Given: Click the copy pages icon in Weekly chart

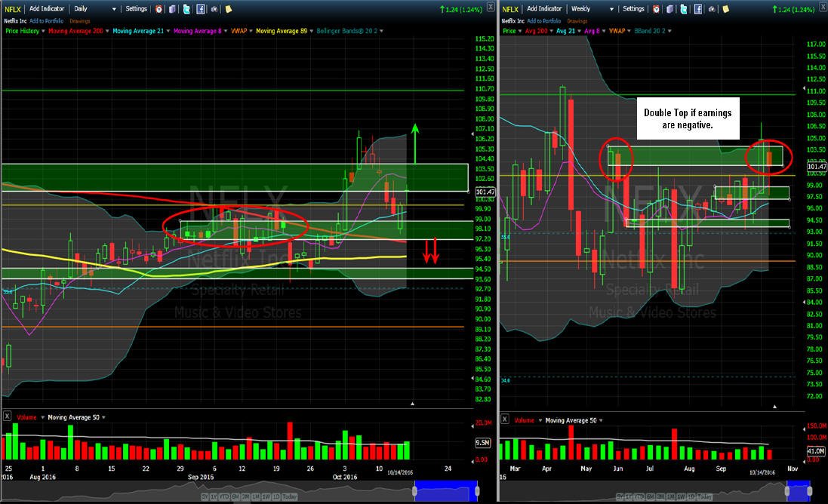Looking at the screenshot, I should 669,9.
